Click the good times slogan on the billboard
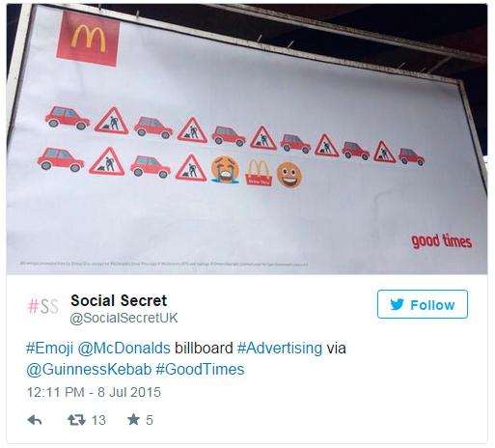 [x=442, y=241]
